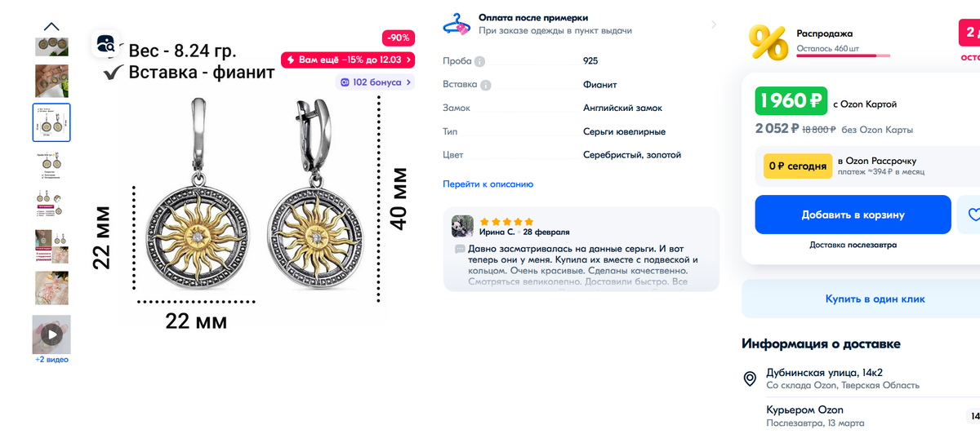Click the visual search icon on product image
The height and width of the screenshot is (434, 980).
(x=106, y=43)
